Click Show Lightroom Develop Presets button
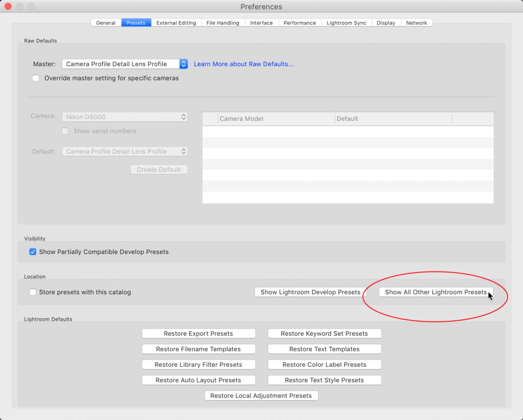The height and width of the screenshot is (420, 523). 310,292
